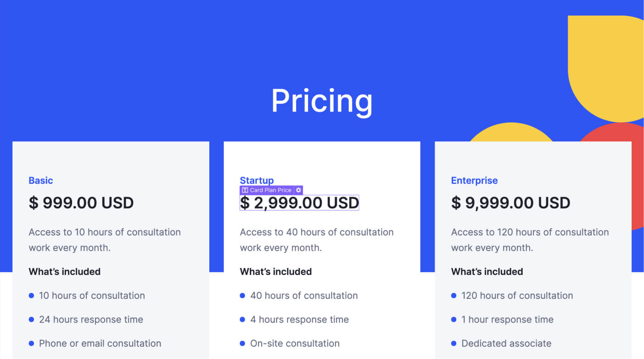Click the Basic plan heading
644x359 pixels.
click(x=40, y=180)
